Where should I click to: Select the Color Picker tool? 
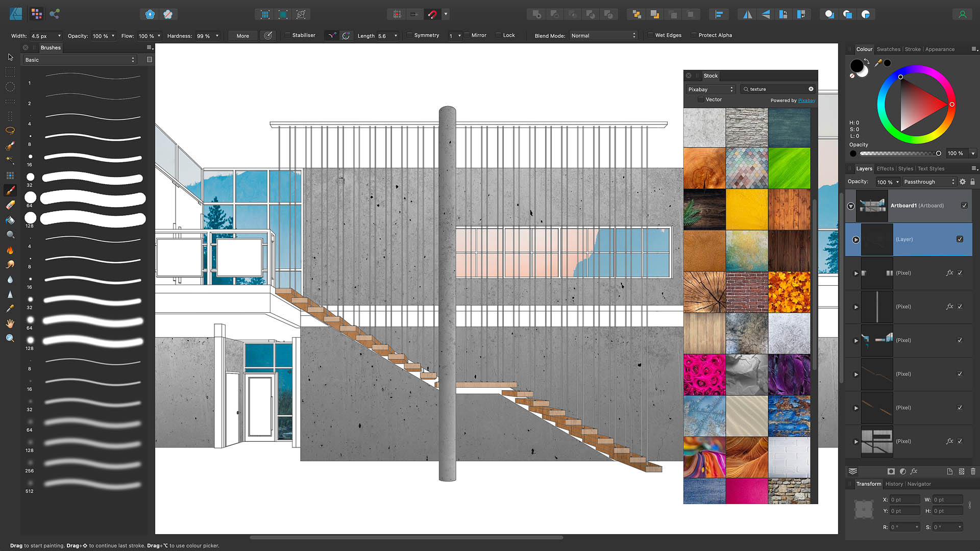click(x=10, y=308)
